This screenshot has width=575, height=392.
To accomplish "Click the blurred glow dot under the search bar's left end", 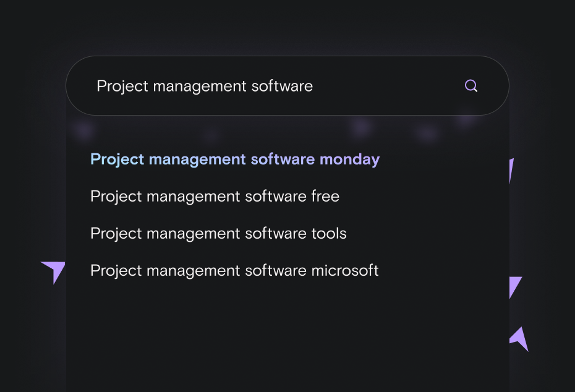I will (84, 130).
